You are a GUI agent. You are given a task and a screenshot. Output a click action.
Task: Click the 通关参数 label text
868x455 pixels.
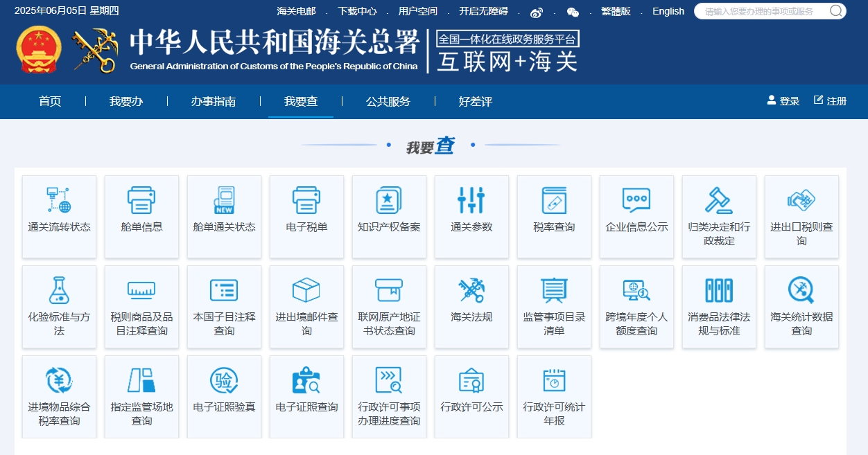pyautogui.click(x=471, y=227)
